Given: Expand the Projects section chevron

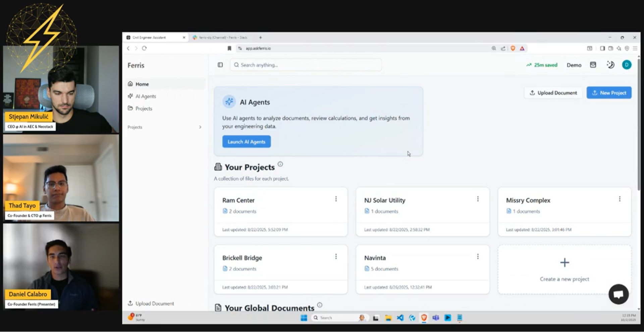Looking at the screenshot, I should 200,127.
